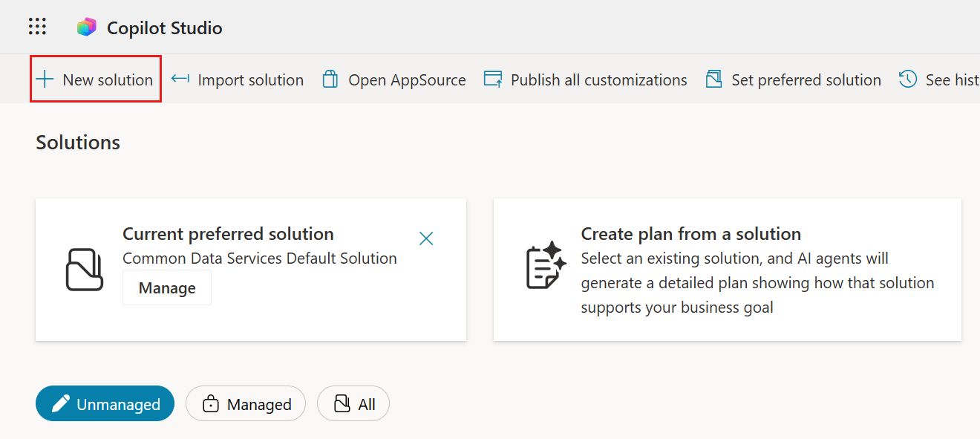Click the Copilot Studio title text
This screenshot has width=980, height=439.
coord(164,28)
